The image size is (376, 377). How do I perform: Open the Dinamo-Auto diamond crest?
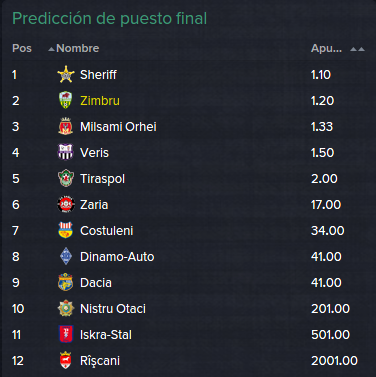click(x=66, y=256)
